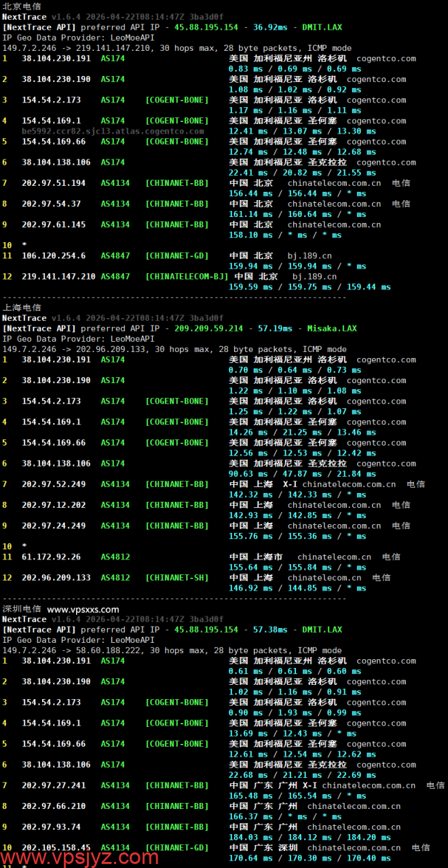Screen dimensions: 448x868
Task: Click latency '158.10 ms / * ms / * ms'
Action: tap(285, 235)
